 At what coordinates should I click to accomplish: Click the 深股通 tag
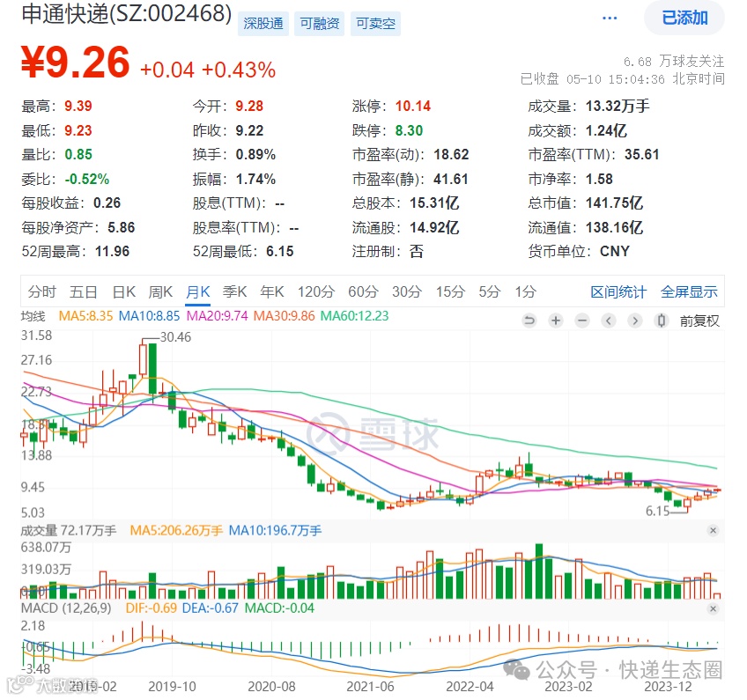(263, 23)
